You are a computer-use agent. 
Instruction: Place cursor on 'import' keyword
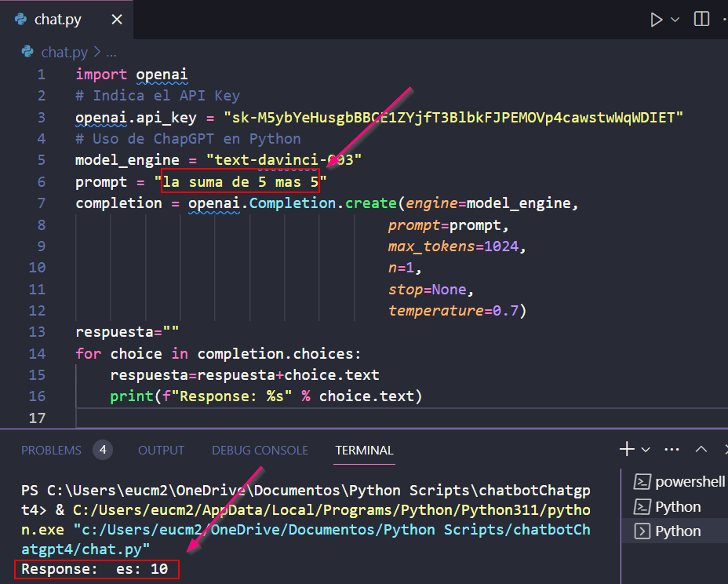(101, 75)
